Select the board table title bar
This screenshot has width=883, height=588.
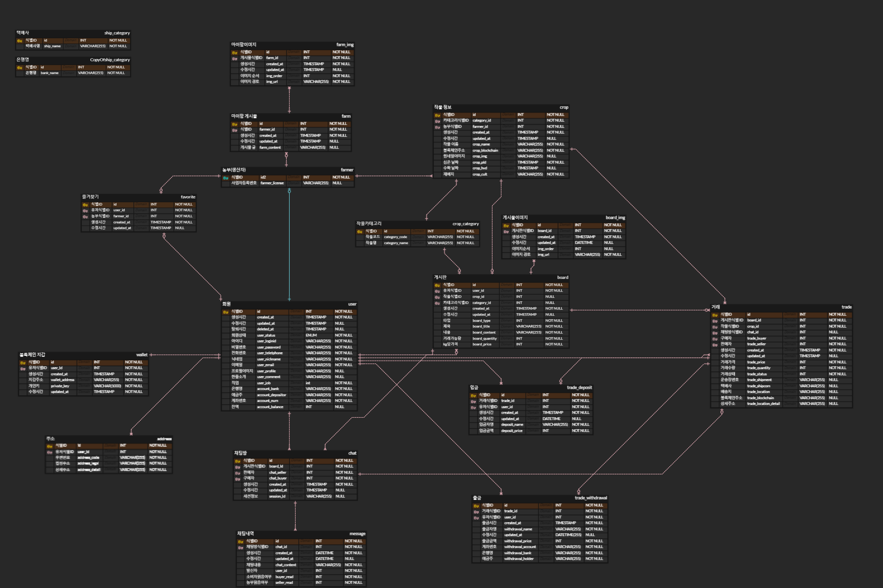(x=501, y=278)
